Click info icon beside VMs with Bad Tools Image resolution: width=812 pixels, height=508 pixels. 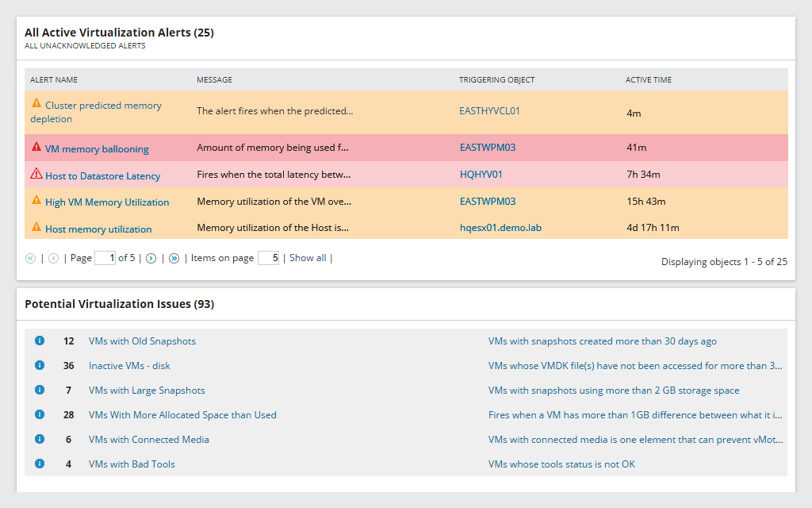[40, 464]
